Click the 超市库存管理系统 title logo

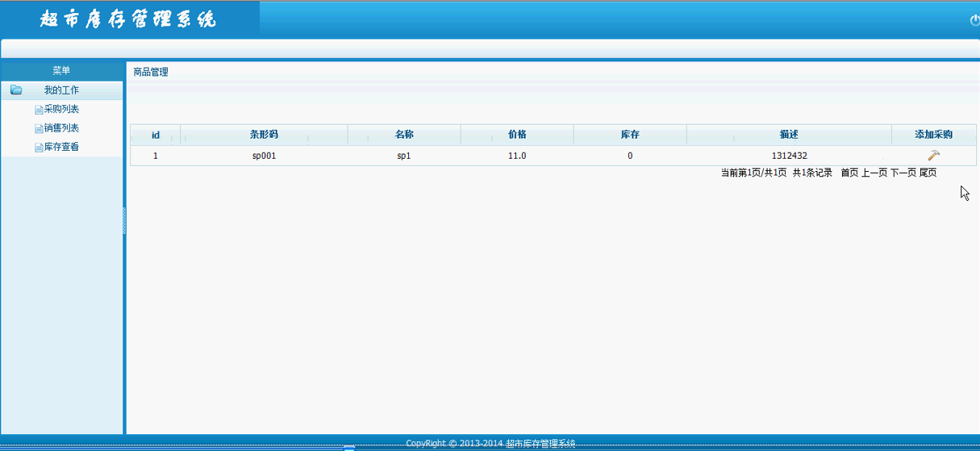click(129, 19)
